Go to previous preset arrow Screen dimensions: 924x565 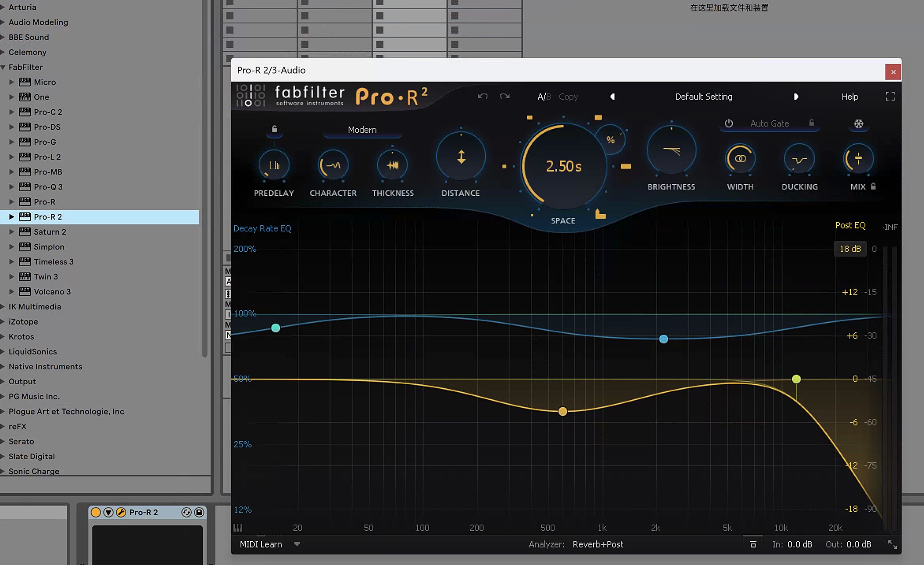point(612,97)
